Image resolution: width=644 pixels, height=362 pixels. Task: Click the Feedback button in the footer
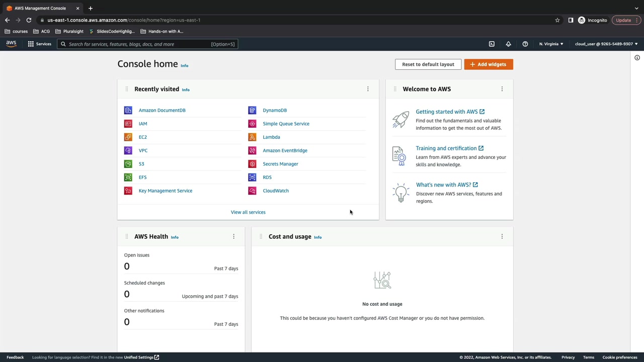pos(15,357)
